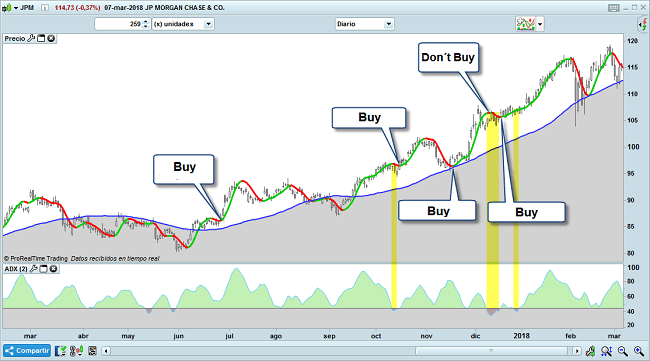
Task: Click the candlestick chart style icon beside JPM
Action: pyautogui.click(x=7, y=7)
